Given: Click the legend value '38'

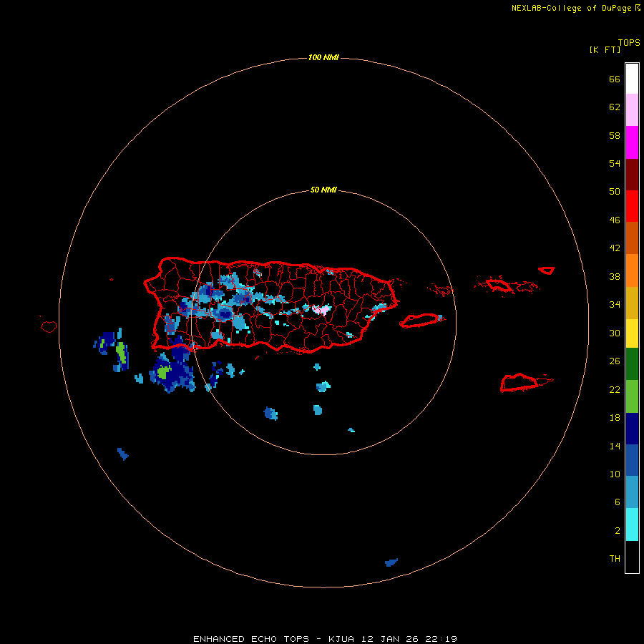Looking at the screenshot, I should 615,276.
